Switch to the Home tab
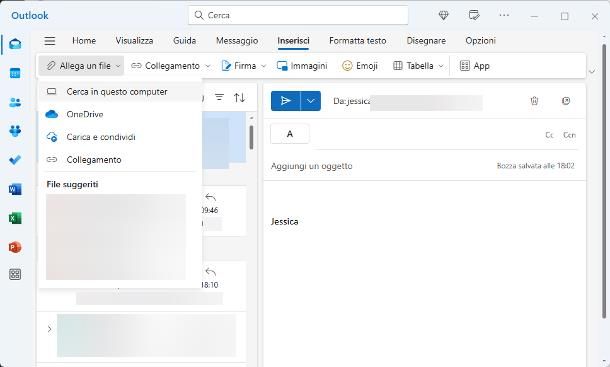The image size is (610, 367). 84,40
